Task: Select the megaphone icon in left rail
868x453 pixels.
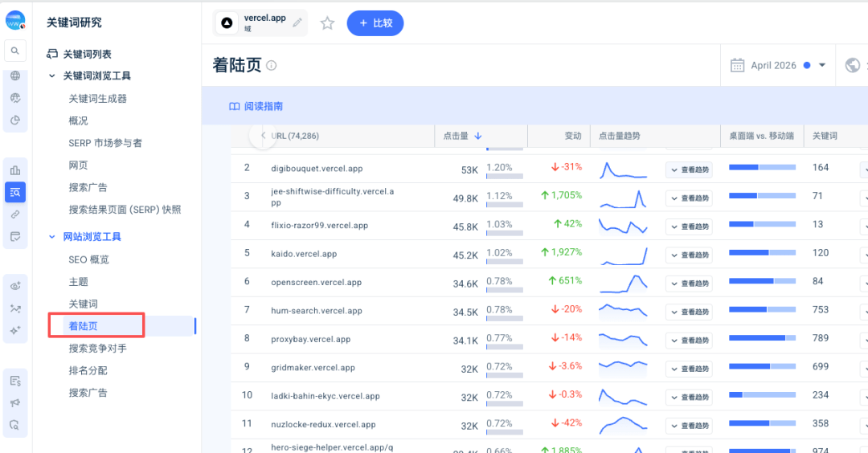Action: click(15, 402)
